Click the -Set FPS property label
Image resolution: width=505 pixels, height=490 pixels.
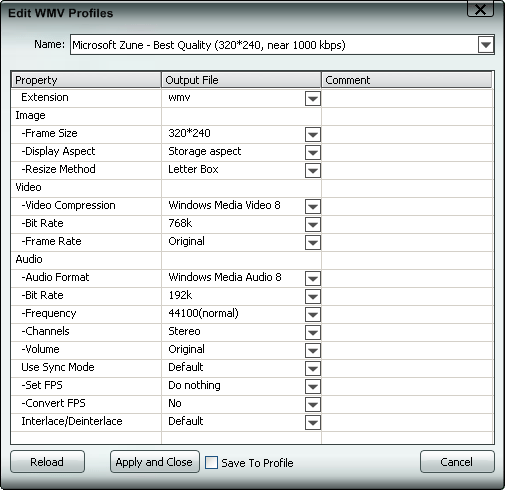(42, 385)
